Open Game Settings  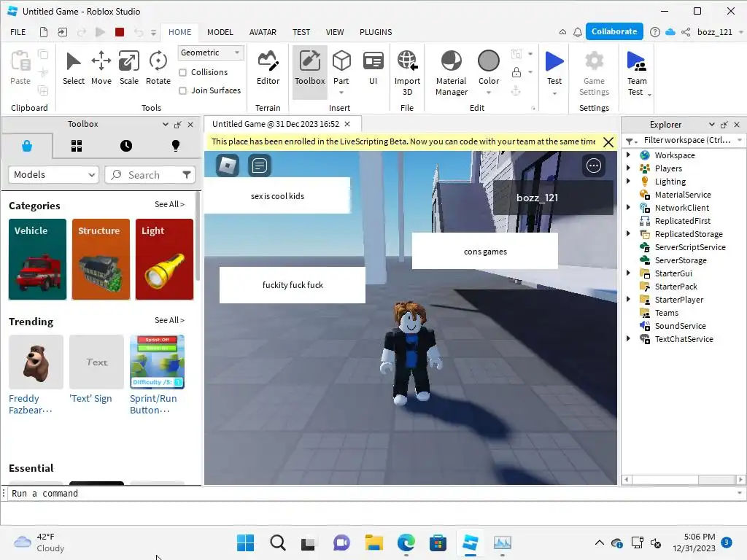pos(594,73)
